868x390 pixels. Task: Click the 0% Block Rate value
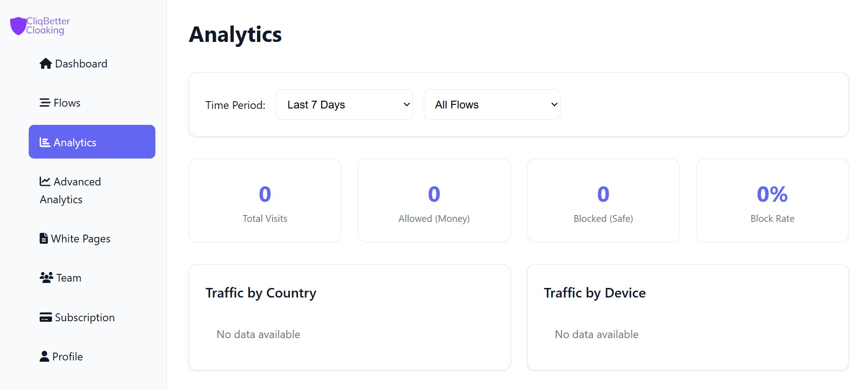pyautogui.click(x=772, y=194)
